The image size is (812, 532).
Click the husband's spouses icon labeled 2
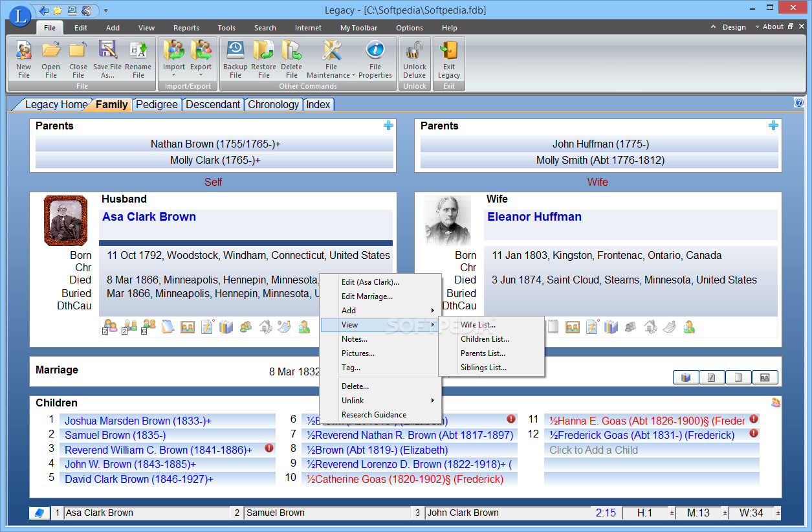(110, 327)
